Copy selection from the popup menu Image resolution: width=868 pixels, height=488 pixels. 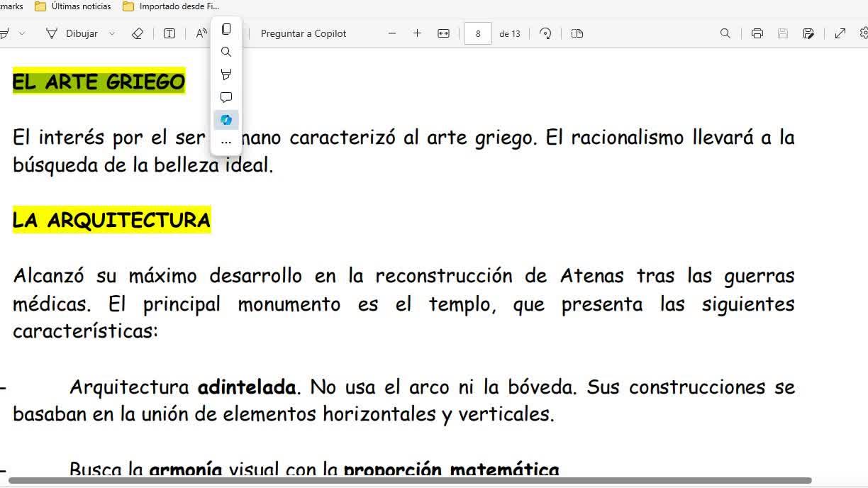click(x=226, y=29)
